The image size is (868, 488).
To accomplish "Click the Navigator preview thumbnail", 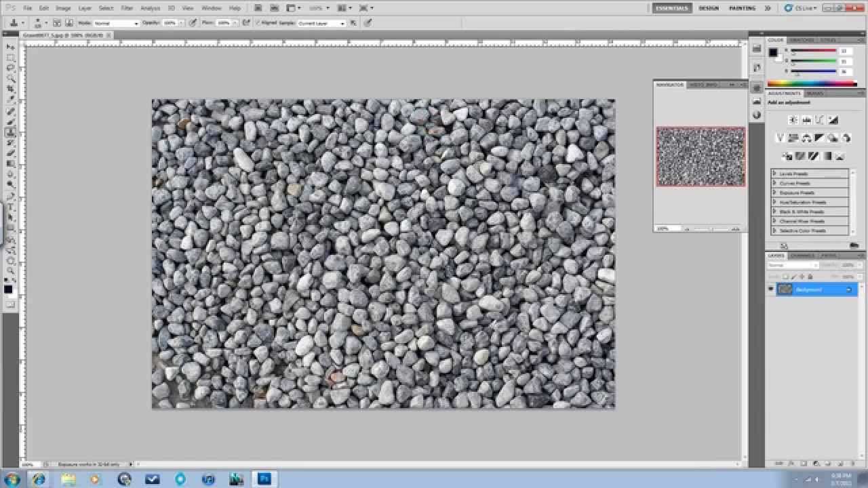I will tap(701, 157).
